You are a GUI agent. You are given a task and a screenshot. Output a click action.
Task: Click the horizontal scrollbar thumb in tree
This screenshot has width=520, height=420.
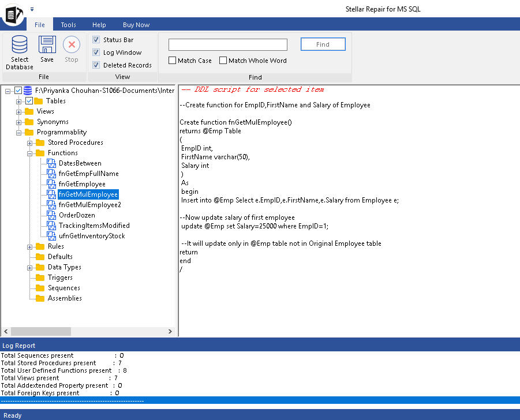click(41, 331)
